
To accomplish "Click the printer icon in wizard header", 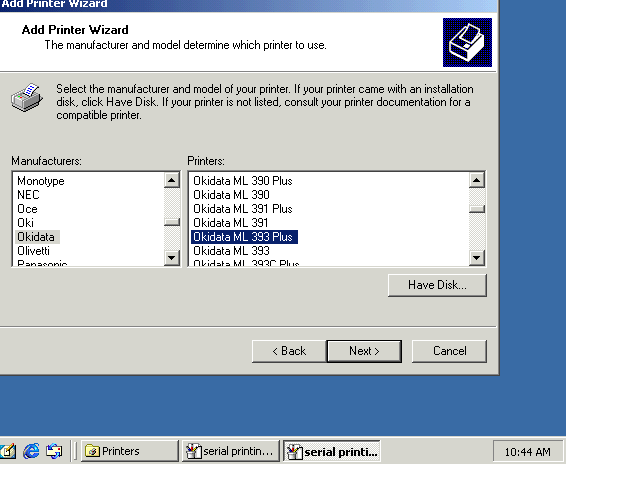I will (x=467, y=41).
